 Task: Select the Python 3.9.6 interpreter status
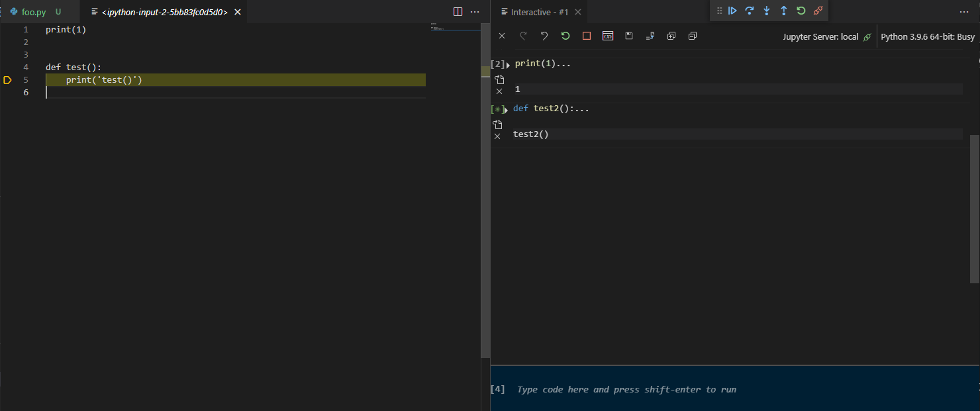point(927,36)
